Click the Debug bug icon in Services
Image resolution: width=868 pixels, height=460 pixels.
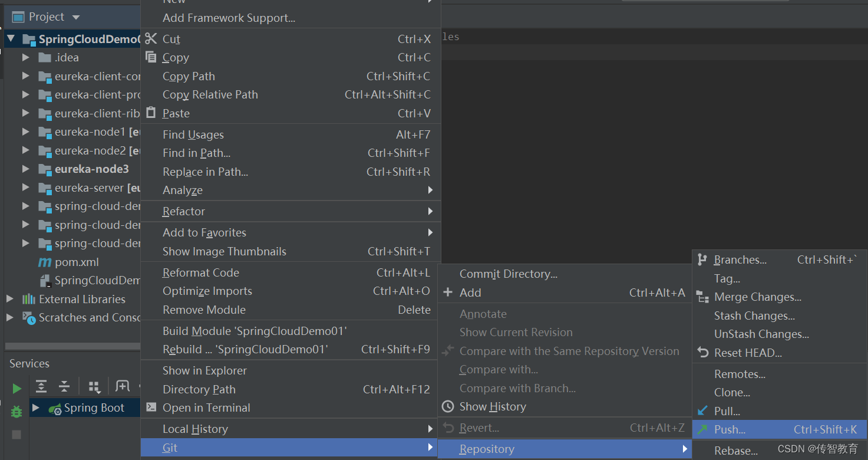click(16, 412)
